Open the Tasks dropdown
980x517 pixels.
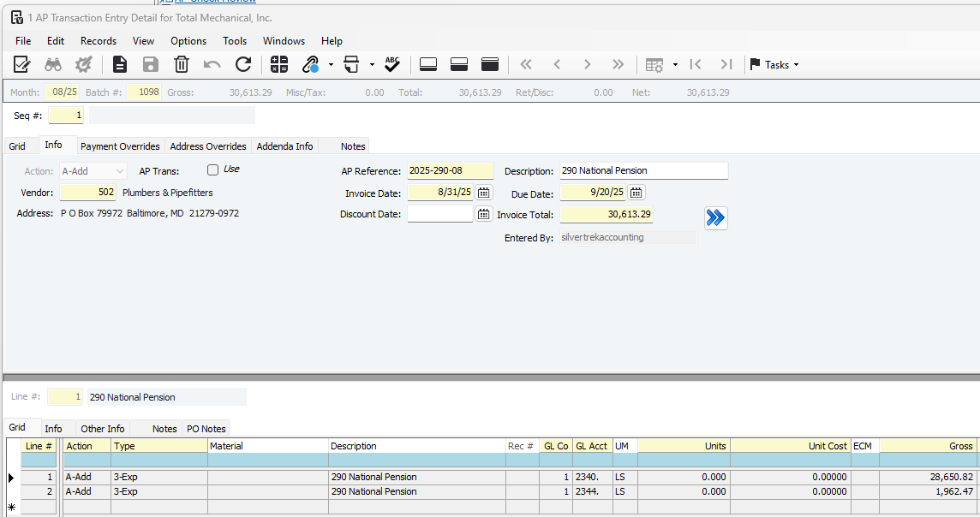click(x=774, y=64)
